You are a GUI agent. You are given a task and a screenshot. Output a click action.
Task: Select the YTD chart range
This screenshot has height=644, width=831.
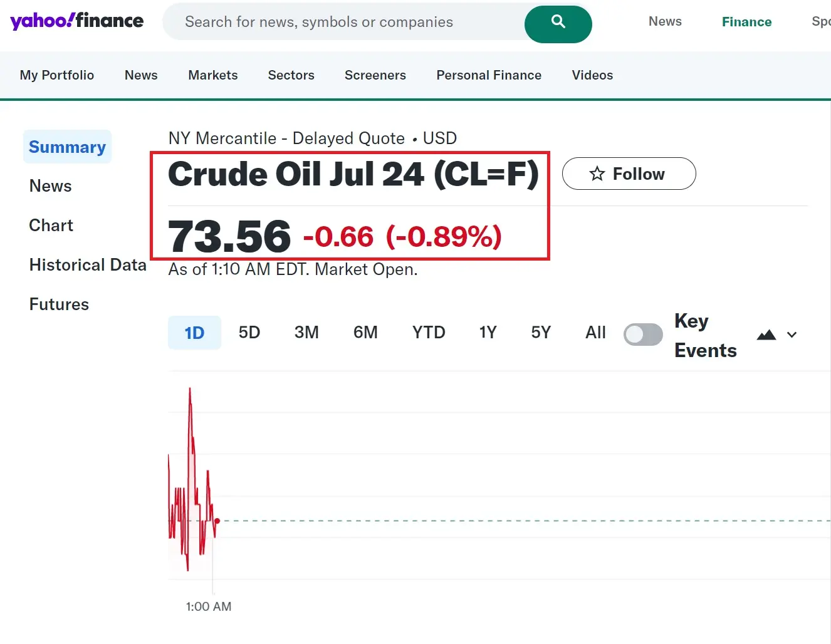(429, 332)
